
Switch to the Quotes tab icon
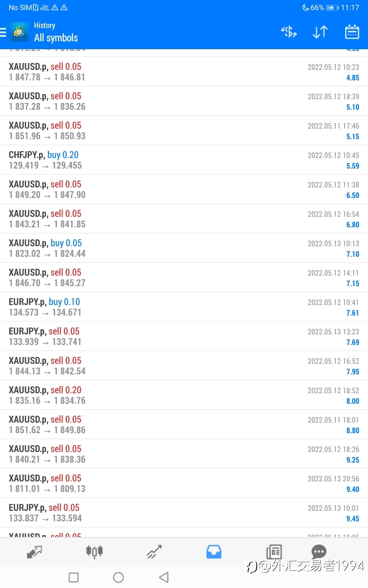click(x=34, y=551)
